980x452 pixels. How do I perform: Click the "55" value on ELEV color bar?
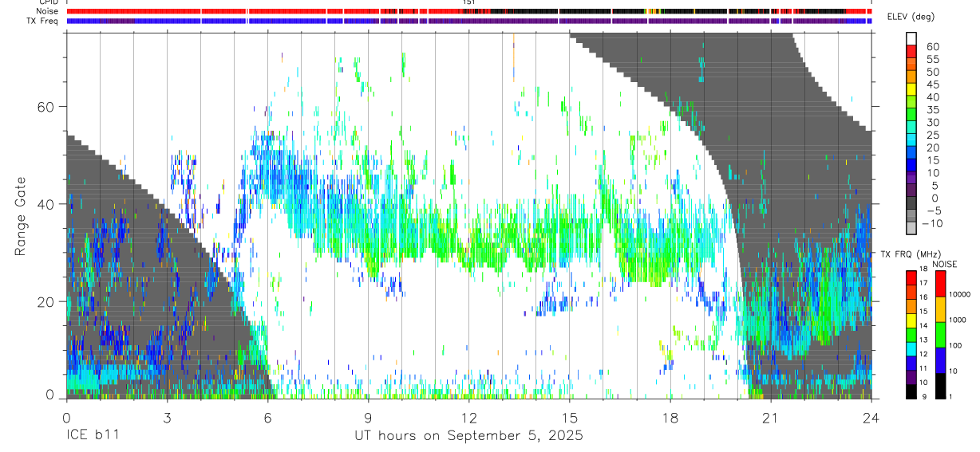pos(931,59)
